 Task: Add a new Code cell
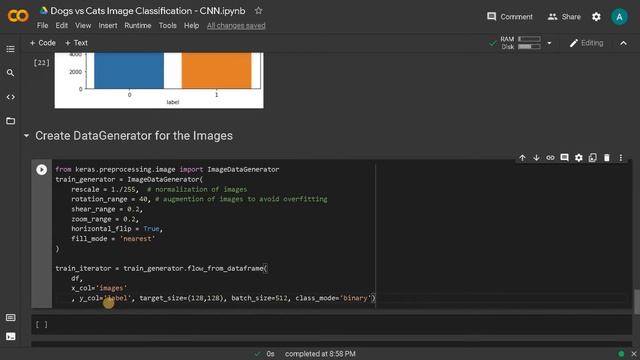point(42,43)
